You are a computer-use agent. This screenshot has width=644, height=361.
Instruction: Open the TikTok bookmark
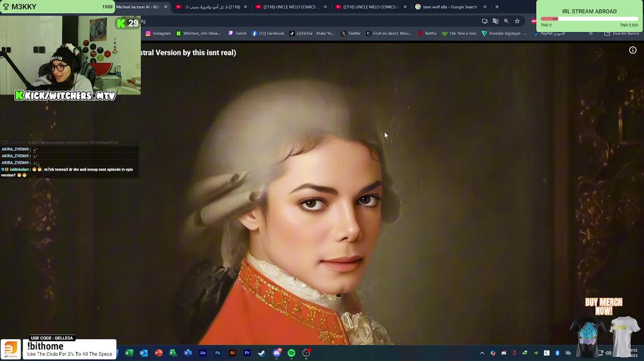pos(312,34)
